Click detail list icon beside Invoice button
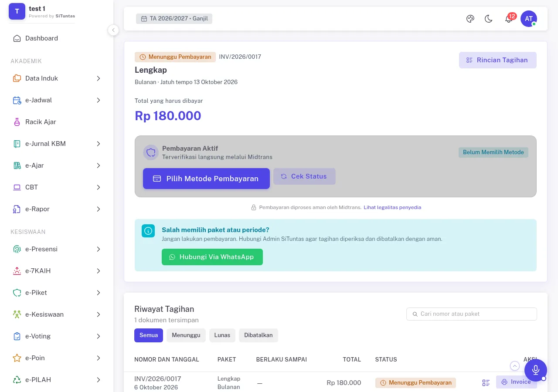The image size is (558, 392). 486,383
